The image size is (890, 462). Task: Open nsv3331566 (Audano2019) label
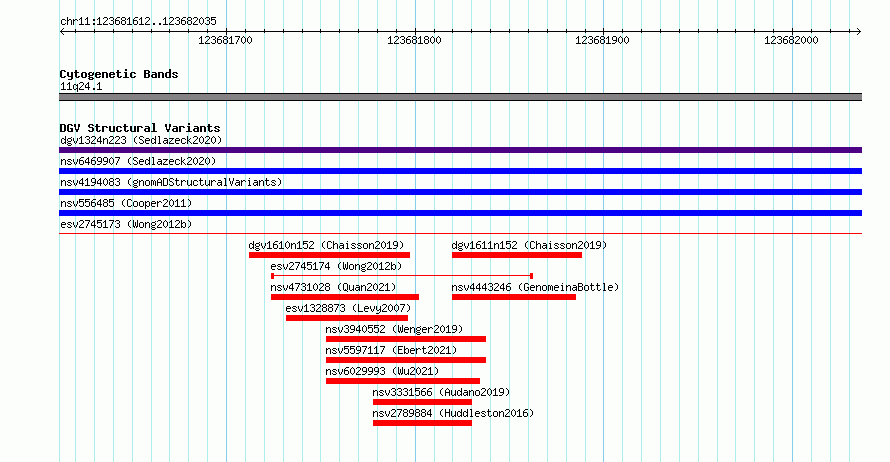coord(441,392)
